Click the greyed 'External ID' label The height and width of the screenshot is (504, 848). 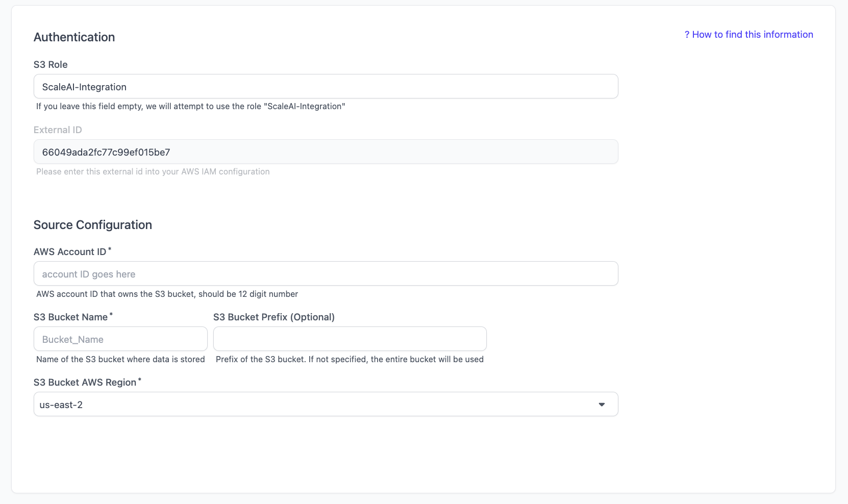click(58, 130)
